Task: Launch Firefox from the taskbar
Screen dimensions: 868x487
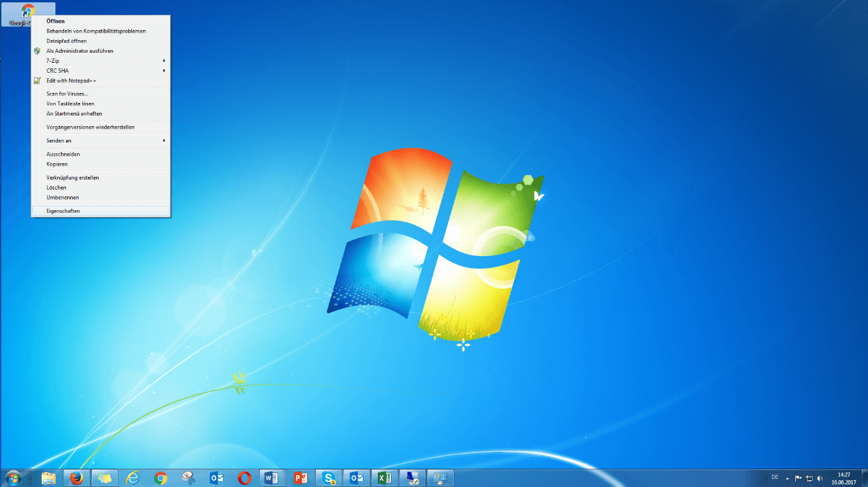Action: coord(77,478)
